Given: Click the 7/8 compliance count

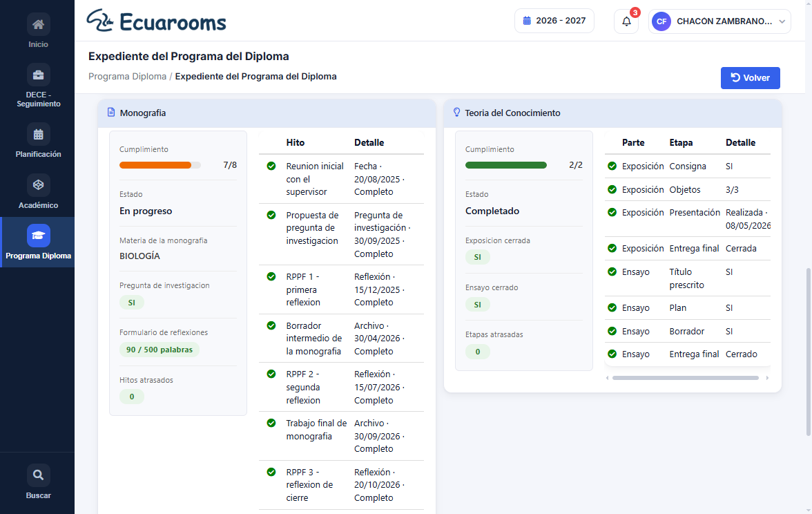Looking at the screenshot, I should pos(230,165).
